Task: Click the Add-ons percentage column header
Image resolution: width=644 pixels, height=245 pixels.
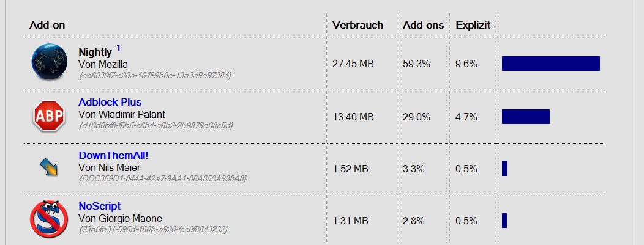Action: tap(423, 26)
